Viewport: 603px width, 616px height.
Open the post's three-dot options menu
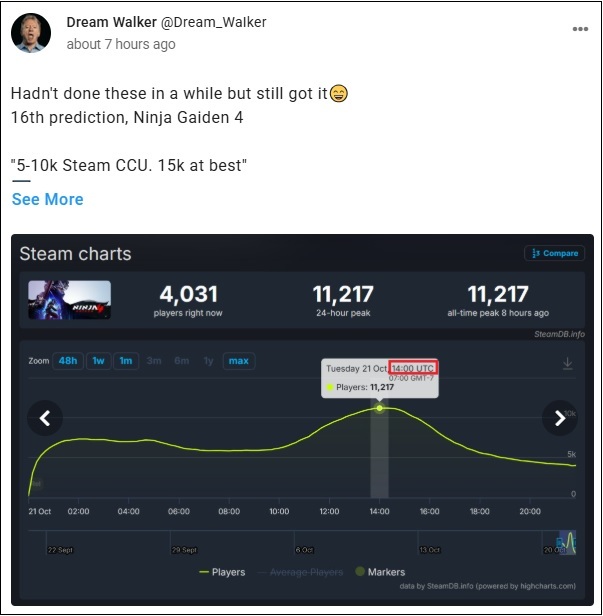click(580, 29)
